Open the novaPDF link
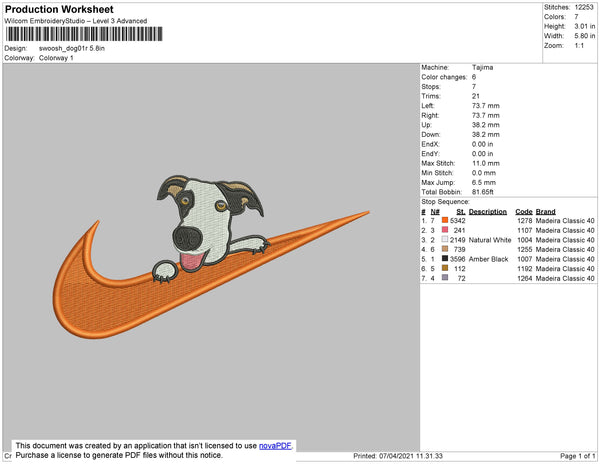This screenshot has height=464, width=600. click(275, 446)
